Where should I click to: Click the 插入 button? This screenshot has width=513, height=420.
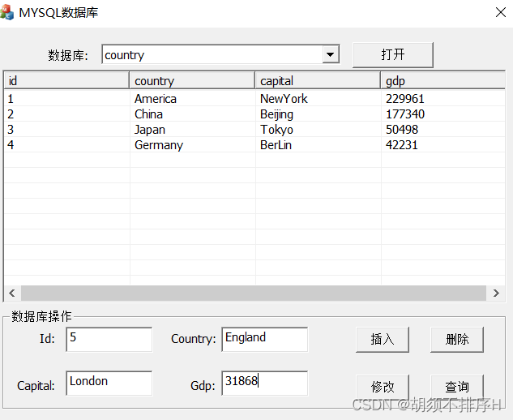383,339
